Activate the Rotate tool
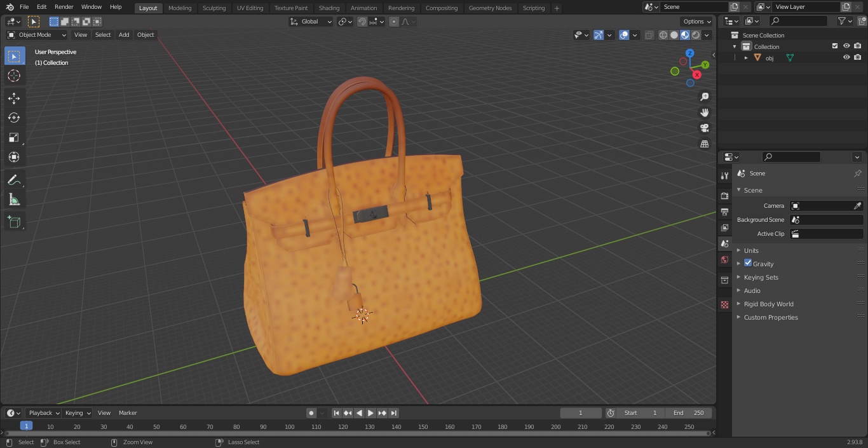Image resolution: width=868 pixels, height=448 pixels. pos(14,118)
